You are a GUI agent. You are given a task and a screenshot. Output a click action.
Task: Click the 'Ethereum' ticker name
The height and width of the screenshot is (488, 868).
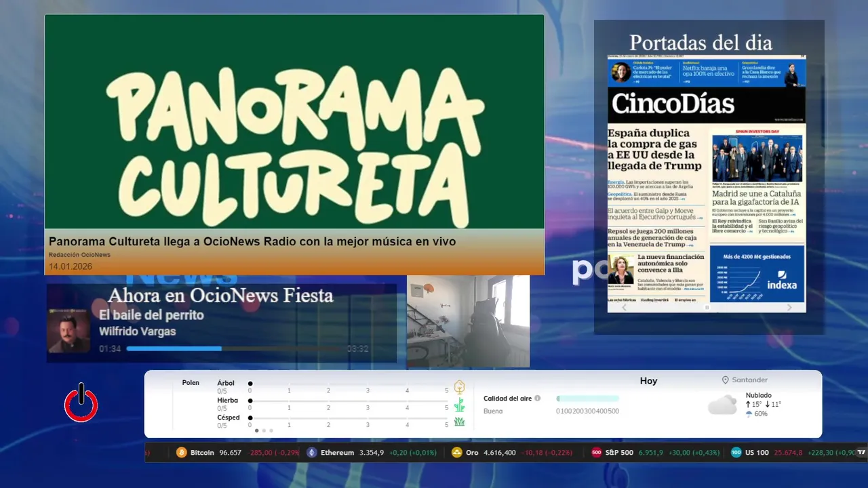(337, 453)
